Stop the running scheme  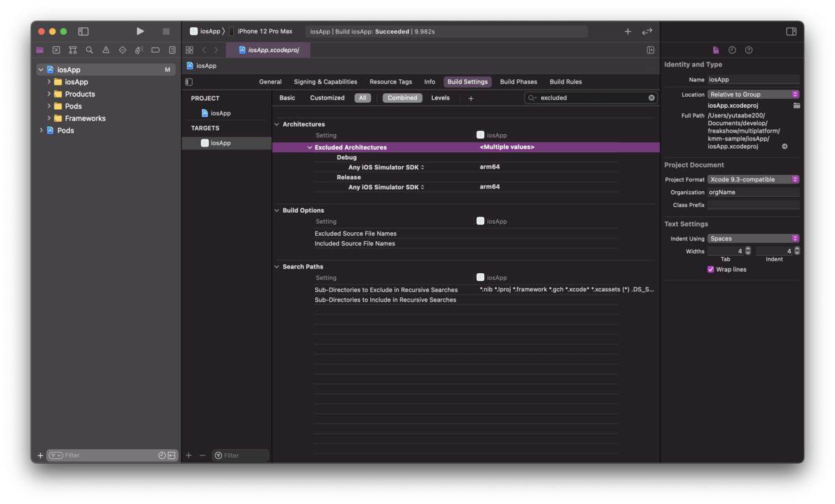coord(166,31)
